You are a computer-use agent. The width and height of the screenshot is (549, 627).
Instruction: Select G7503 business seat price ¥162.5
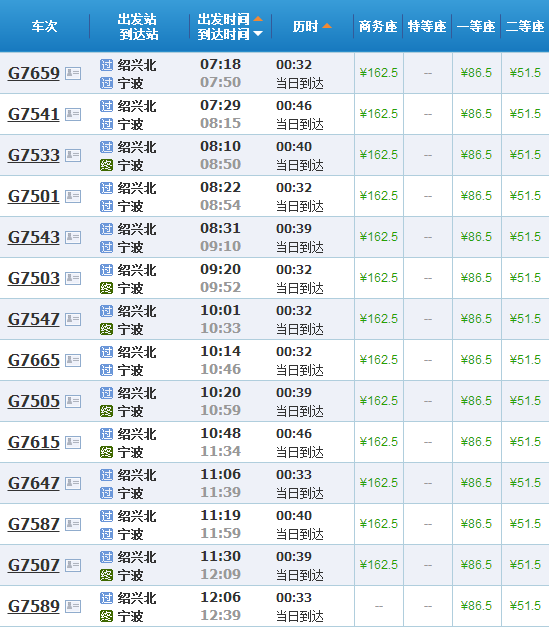coord(379,278)
